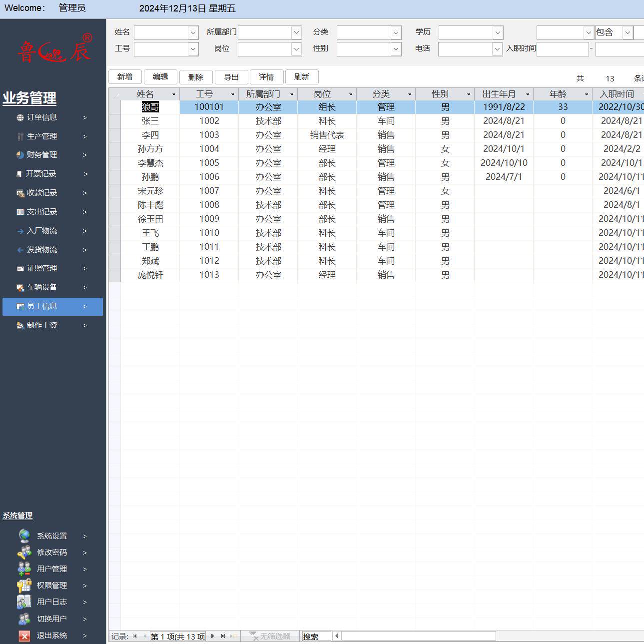Click the horizontal scrollbar at the bottom

click(418, 636)
